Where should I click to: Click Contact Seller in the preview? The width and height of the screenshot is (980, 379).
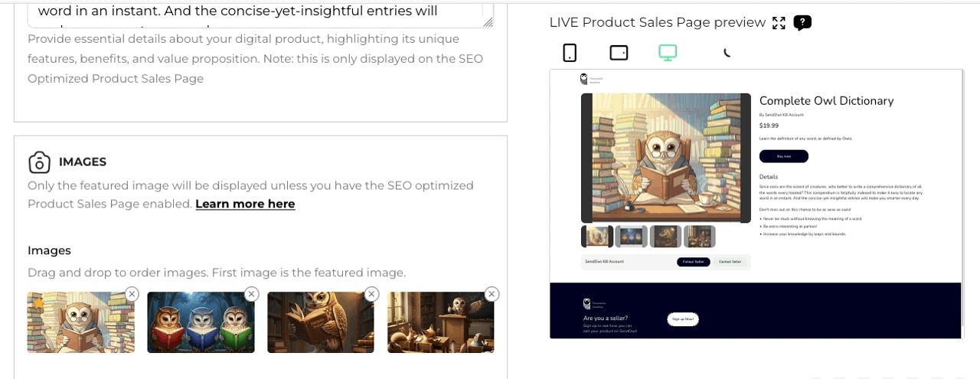pyautogui.click(x=730, y=262)
